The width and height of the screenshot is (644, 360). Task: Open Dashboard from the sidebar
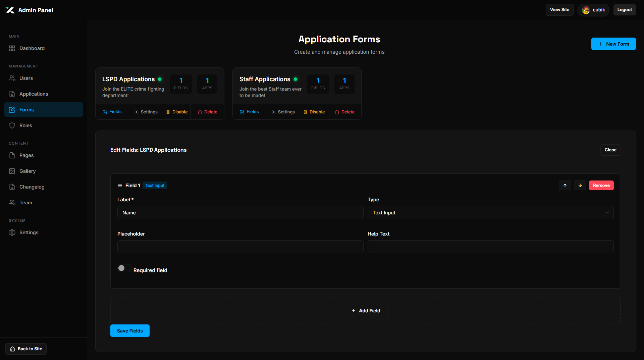coord(43,48)
